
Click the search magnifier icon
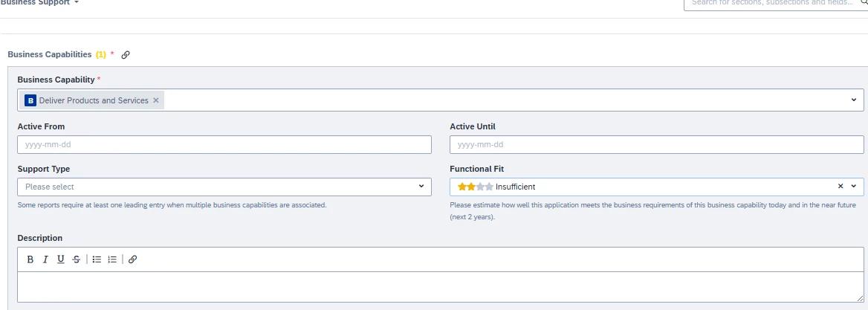[x=864, y=2]
